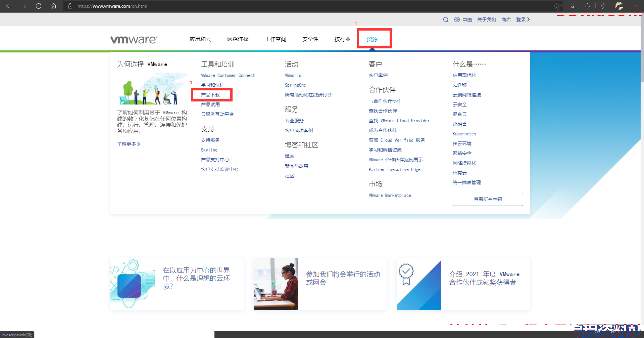644x338 pixels.
Task: Open the 统一端点管理 topic link
Action: tap(467, 183)
